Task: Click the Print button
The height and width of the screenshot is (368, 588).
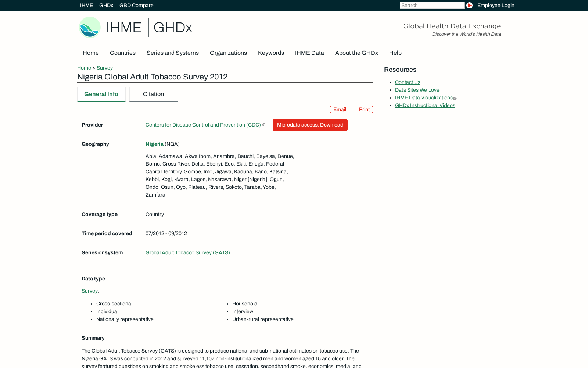Action: (364, 109)
